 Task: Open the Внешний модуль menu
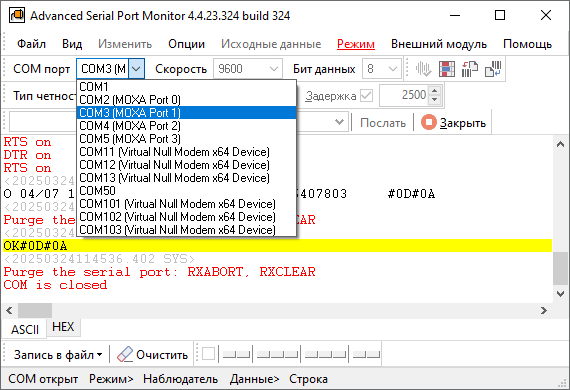(x=439, y=44)
